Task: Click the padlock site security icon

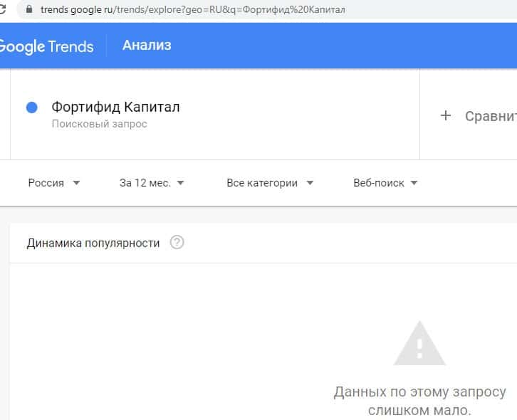Action: pos(29,10)
